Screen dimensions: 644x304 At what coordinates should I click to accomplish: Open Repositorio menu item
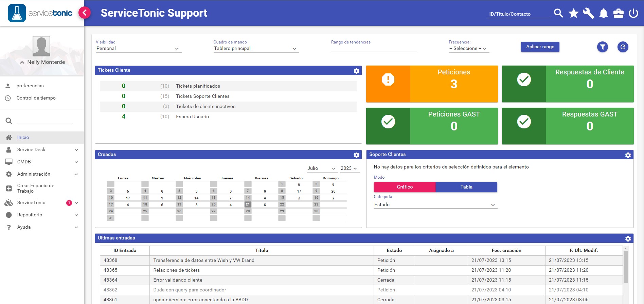(30, 215)
